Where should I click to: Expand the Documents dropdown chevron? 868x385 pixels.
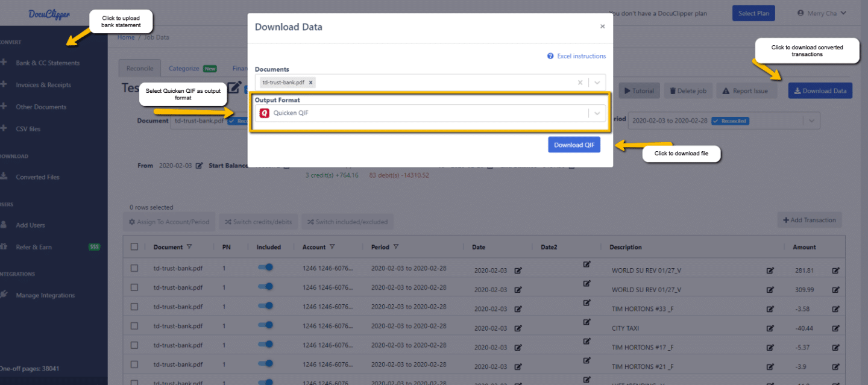(597, 83)
